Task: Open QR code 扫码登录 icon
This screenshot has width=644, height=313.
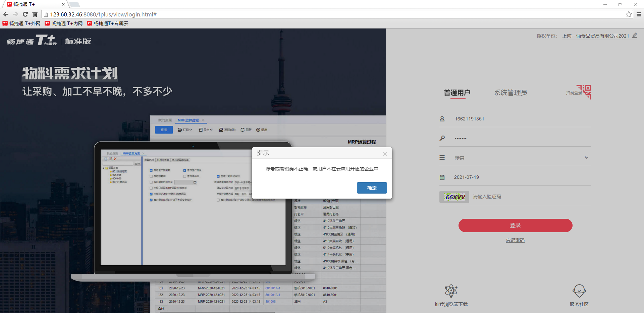Action: click(x=584, y=92)
